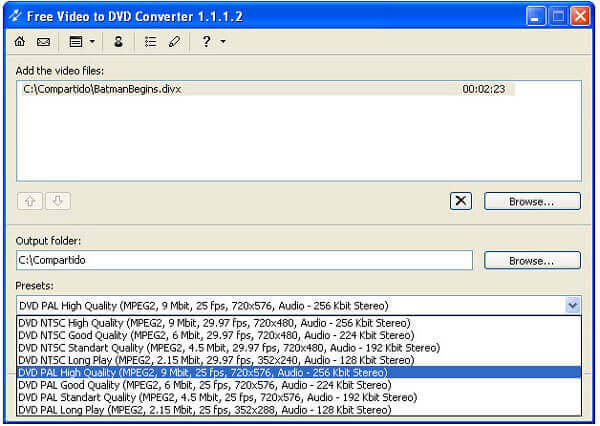Click the question mark help icon

coord(206,41)
